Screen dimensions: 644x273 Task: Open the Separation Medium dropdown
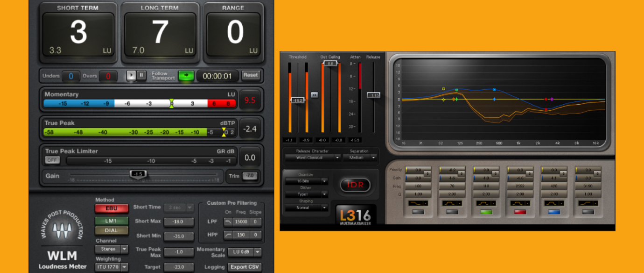point(360,158)
